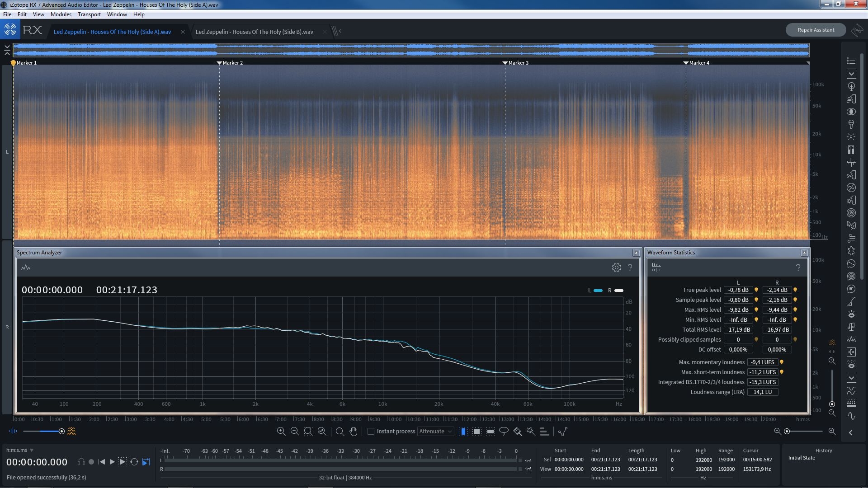
Task: Toggle follow playhead button in transport
Action: point(146,462)
